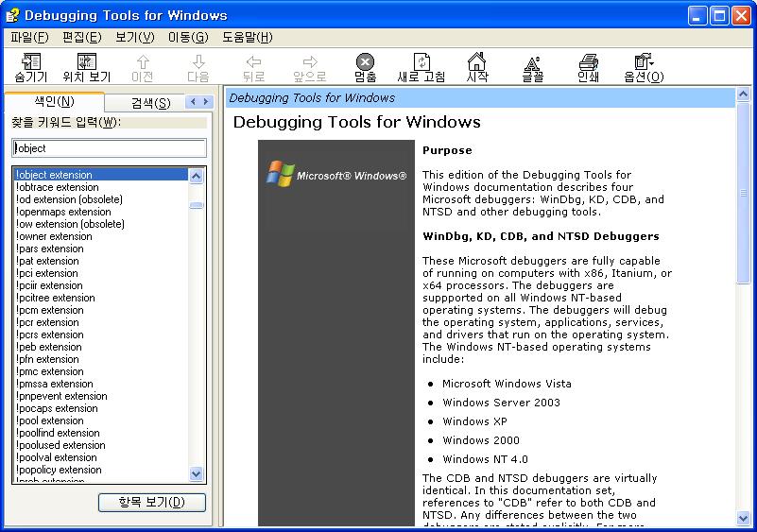Click the index list scrollbar thumb

coord(196,206)
